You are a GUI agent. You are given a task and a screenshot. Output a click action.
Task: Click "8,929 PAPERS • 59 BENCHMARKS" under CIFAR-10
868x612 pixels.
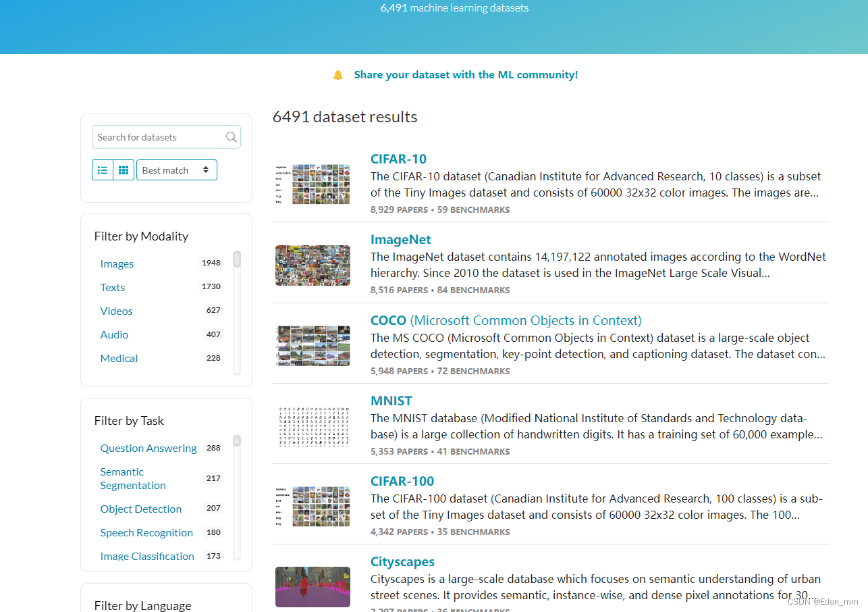tap(440, 209)
